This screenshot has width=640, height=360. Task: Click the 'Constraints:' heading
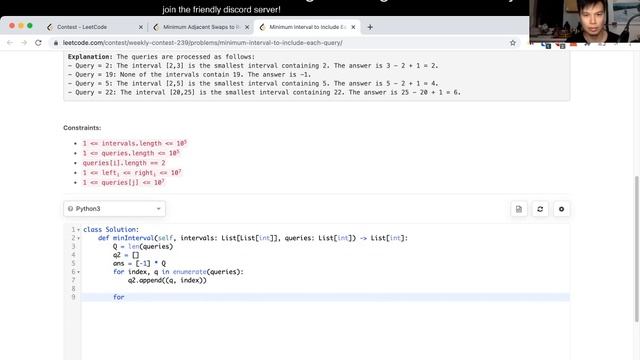[x=82, y=128]
